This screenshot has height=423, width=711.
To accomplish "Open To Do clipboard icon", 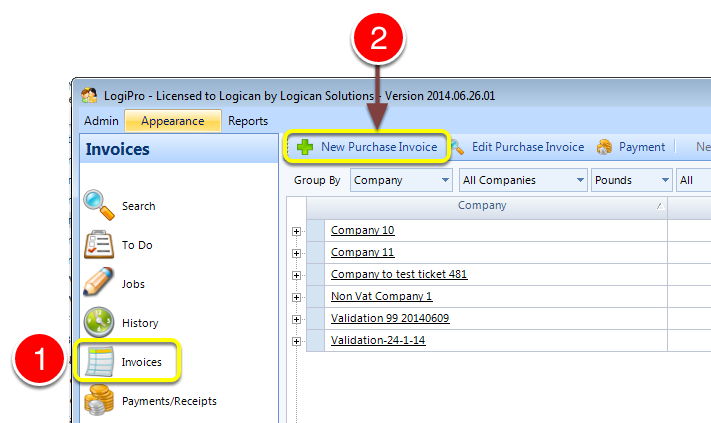I will [x=99, y=244].
